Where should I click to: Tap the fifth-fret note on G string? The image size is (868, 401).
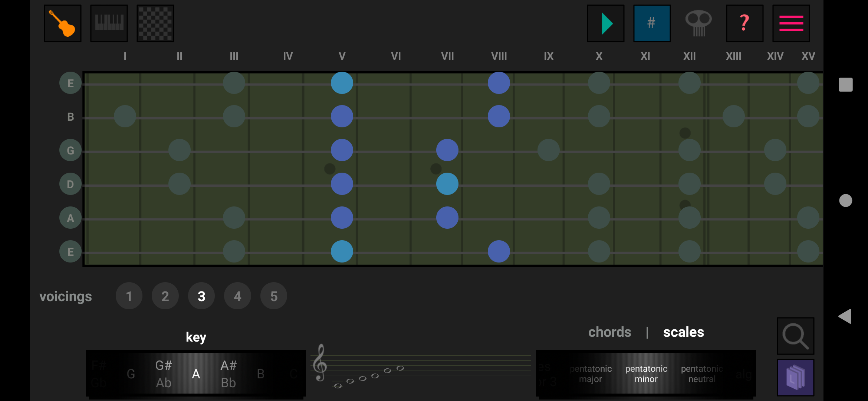(x=342, y=150)
